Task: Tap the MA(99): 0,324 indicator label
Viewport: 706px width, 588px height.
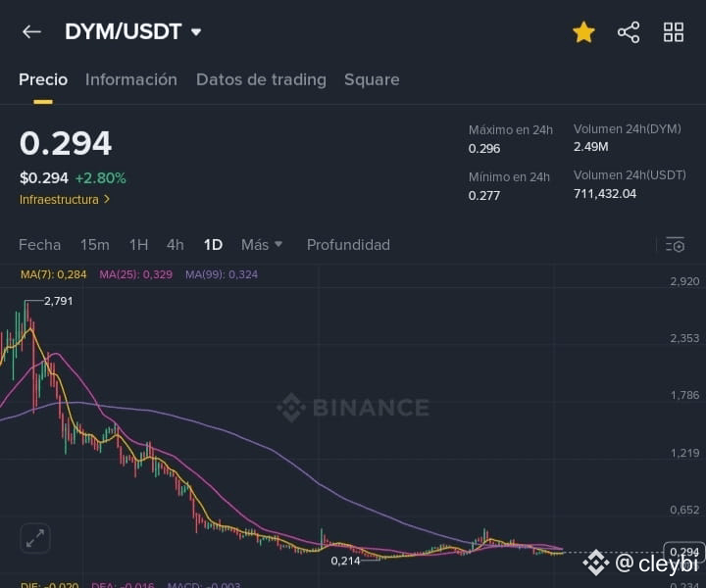Action: click(222, 274)
